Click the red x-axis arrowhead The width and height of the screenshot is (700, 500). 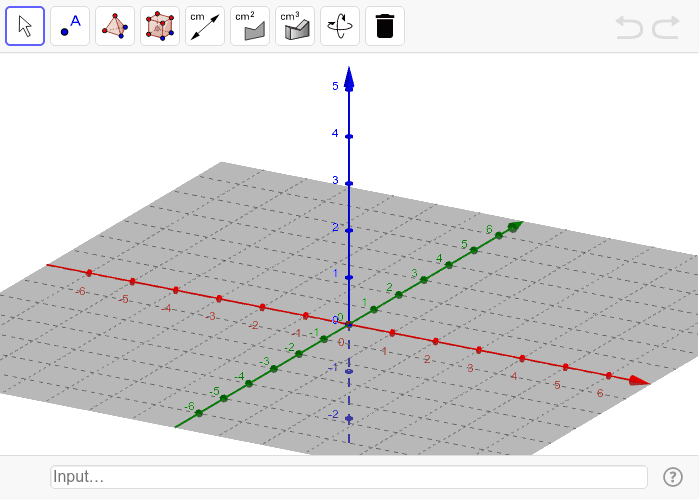coord(638,381)
